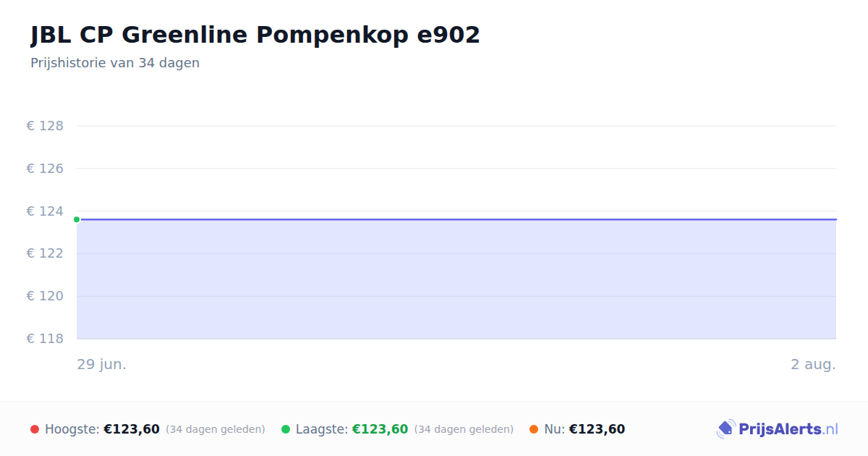Viewport: 868px width, 456px height.
Task: Click the shaded blue area under price line
Action: (456, 279)
